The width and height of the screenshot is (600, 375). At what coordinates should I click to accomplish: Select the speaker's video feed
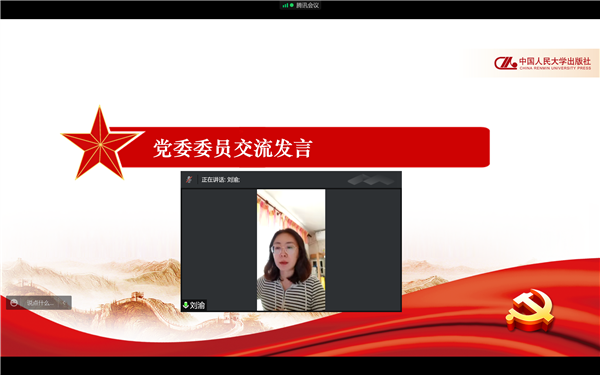[x=291, y=250]
